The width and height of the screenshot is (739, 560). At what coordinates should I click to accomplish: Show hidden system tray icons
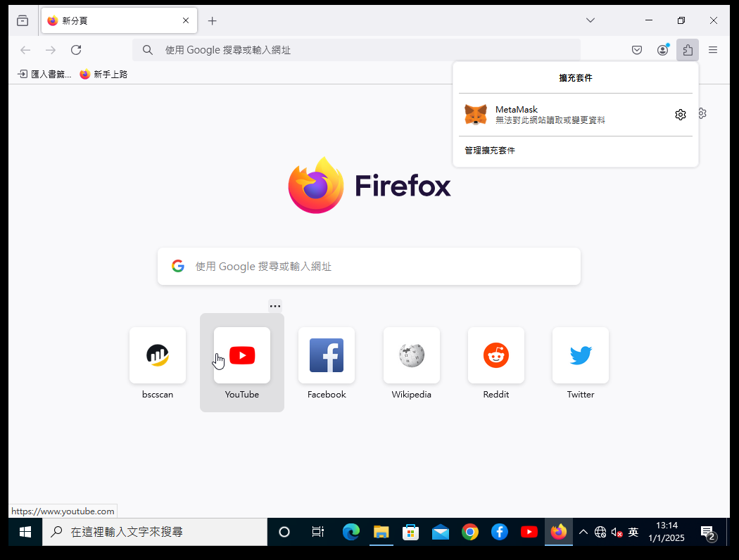[x=583, y=532]
